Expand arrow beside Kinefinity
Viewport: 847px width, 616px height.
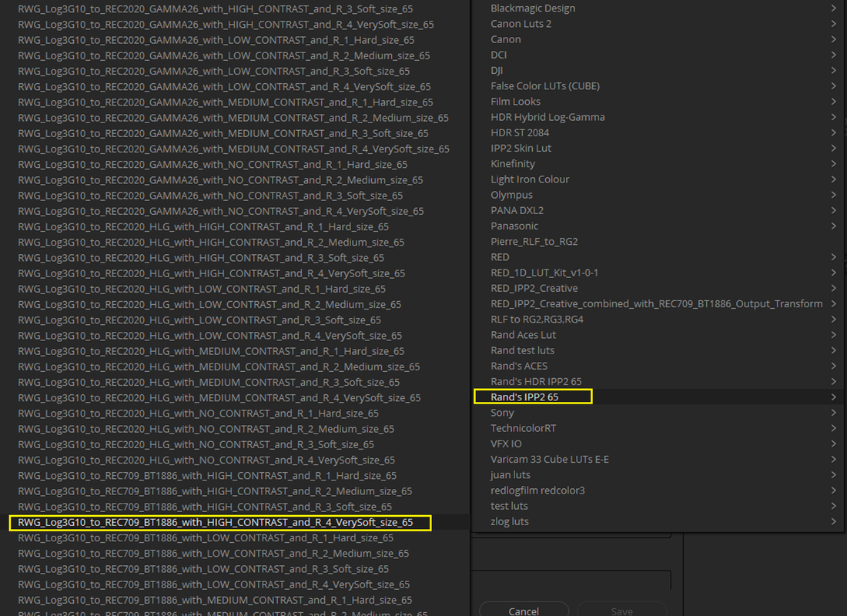click(833, 164)
